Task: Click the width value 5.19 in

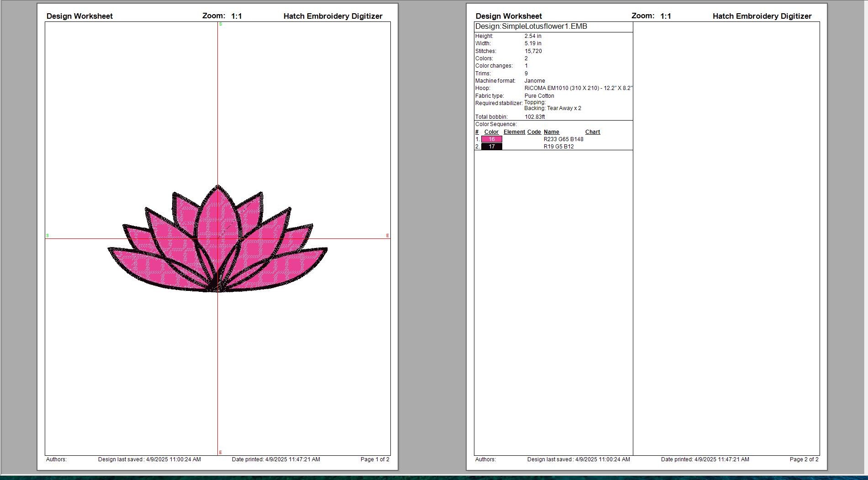Action: pyautogui.click(x=533, y=43)
